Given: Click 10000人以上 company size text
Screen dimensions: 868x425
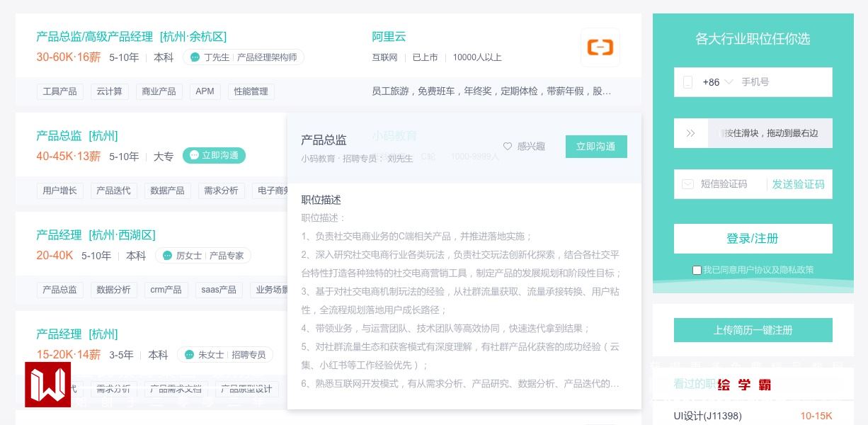Looking at the screenshot, I should click(477, 57).
